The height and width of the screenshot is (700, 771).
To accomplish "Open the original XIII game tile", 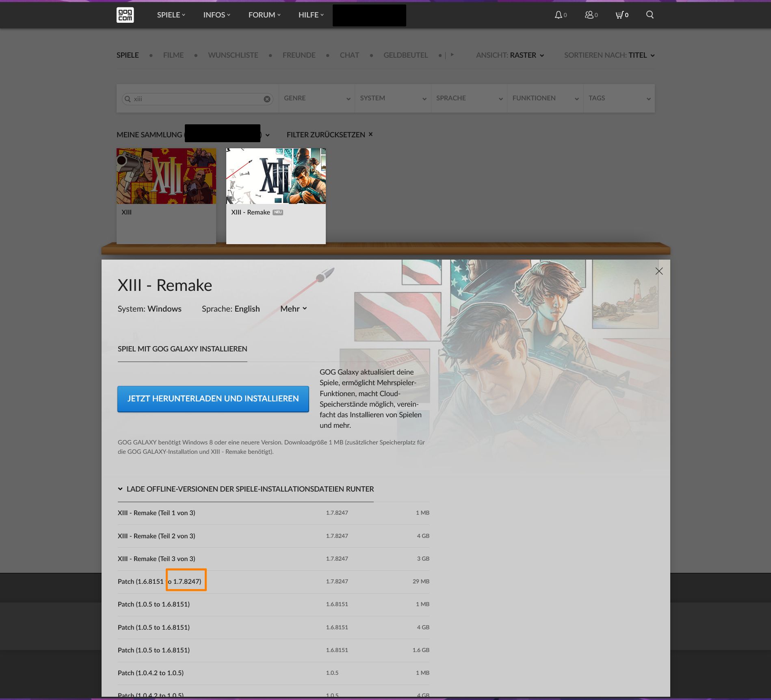I will [166, 196].
